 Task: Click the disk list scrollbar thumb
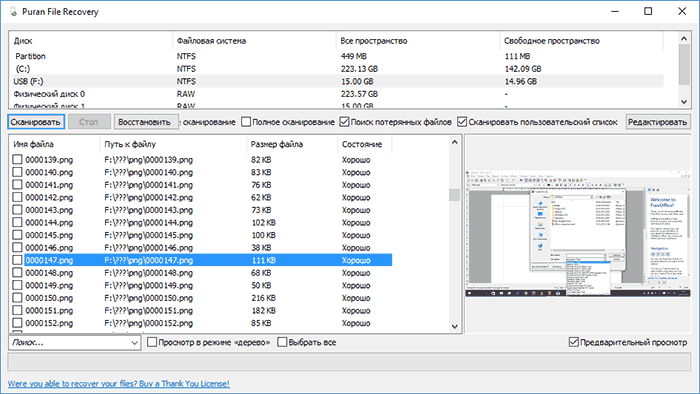coord(684,64)
